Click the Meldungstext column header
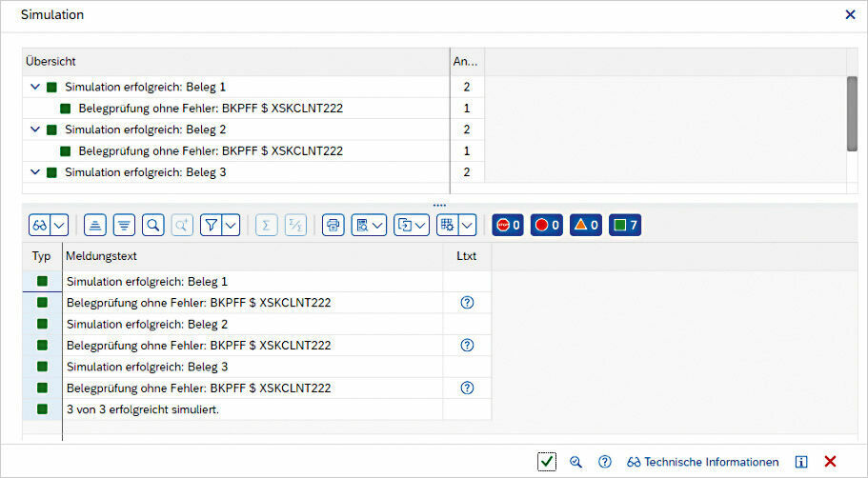Viewport: 868px width, 478px height. pos(252,256)
